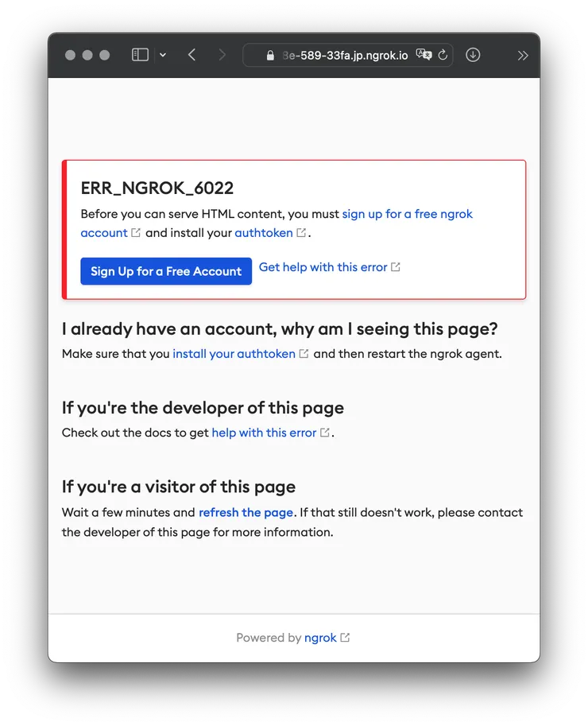The height and width of the screenshot is (726, 588).
Task: Toggle the Safari sidebar icon
Action: click(x=140, y=55)
